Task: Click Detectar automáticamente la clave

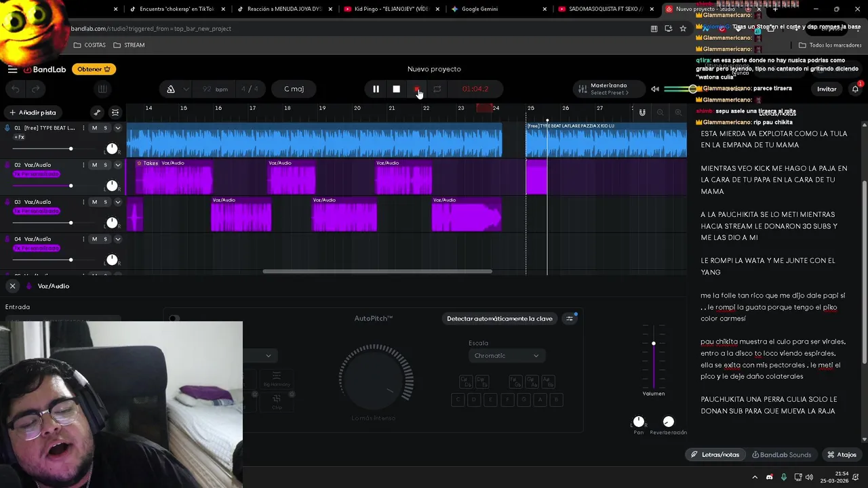Action: 500,319
